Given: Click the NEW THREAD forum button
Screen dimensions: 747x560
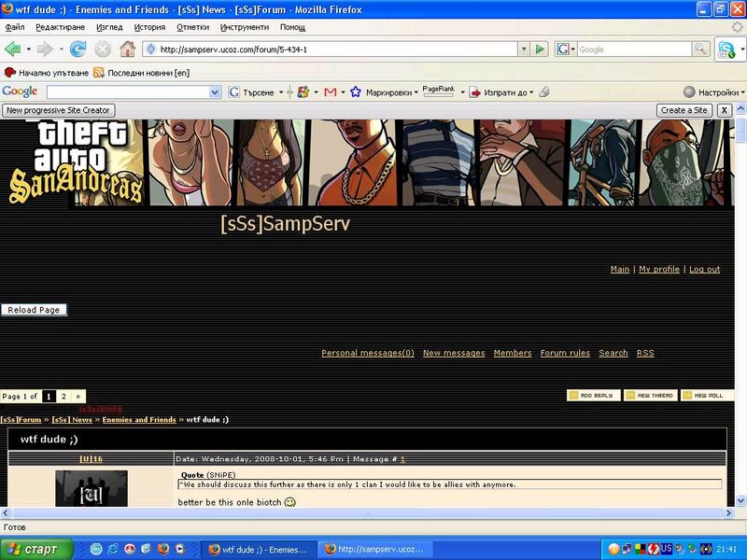Looking at the screenshot, I should tap(650, 395).
